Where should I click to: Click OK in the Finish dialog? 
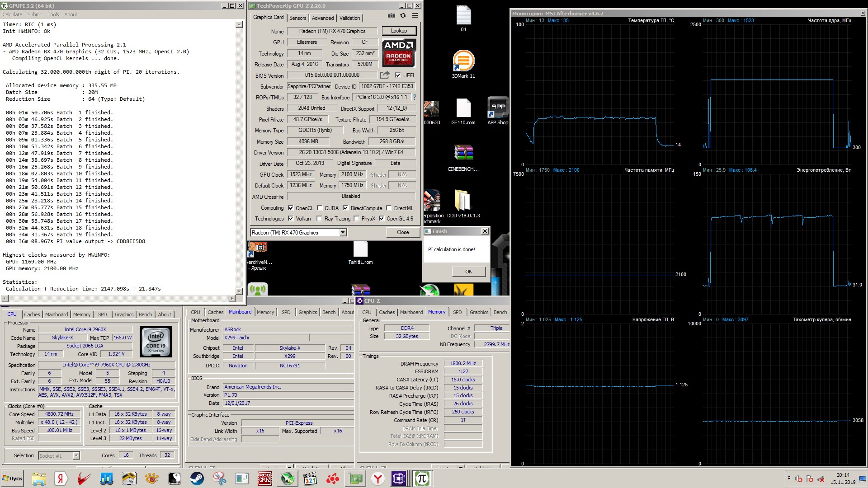[x=469, y=272]
